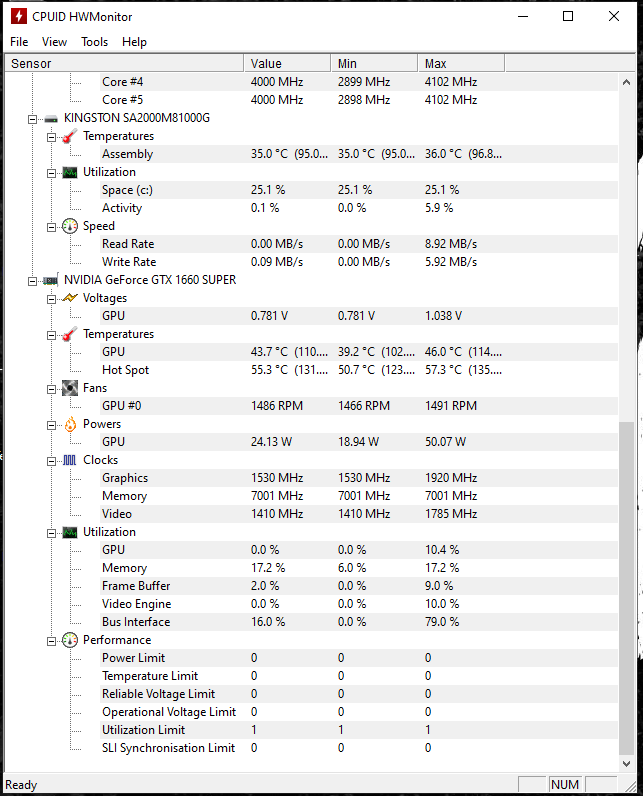Click the Performance gauge icon

(x=70, y=640)
